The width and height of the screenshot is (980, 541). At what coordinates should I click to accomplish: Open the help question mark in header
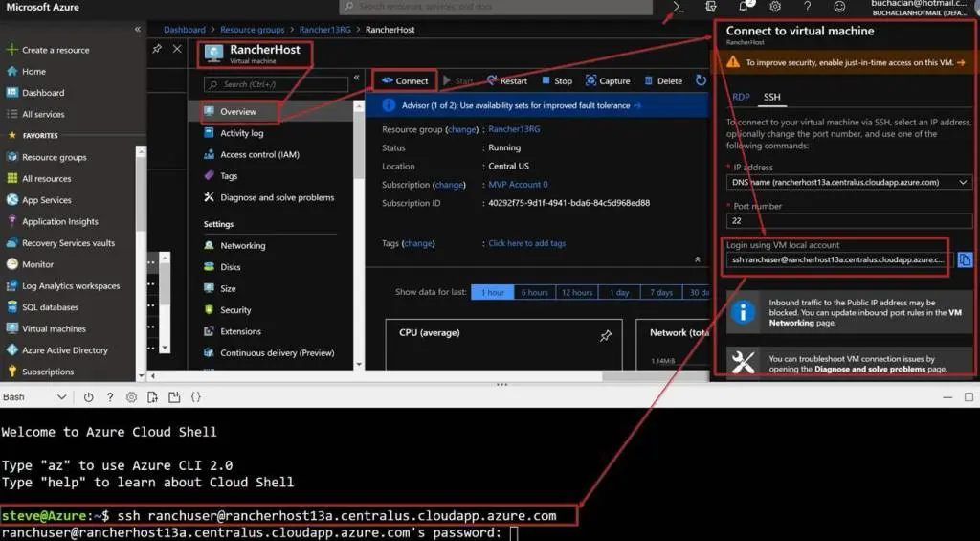point(807,7)
